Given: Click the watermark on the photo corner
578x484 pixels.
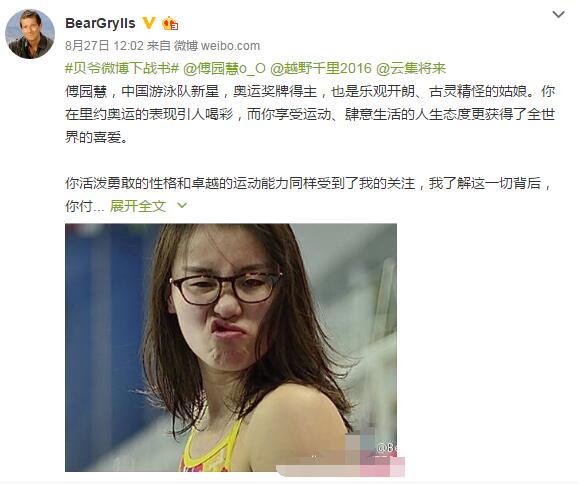Looking at the screenshot, I should (x=386, y=448).
